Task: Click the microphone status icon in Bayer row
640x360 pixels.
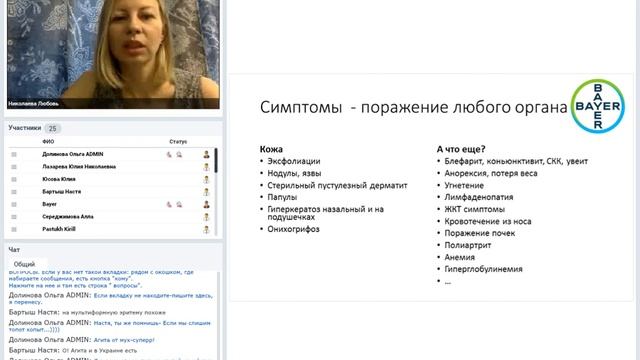Action: click(169, 204)
